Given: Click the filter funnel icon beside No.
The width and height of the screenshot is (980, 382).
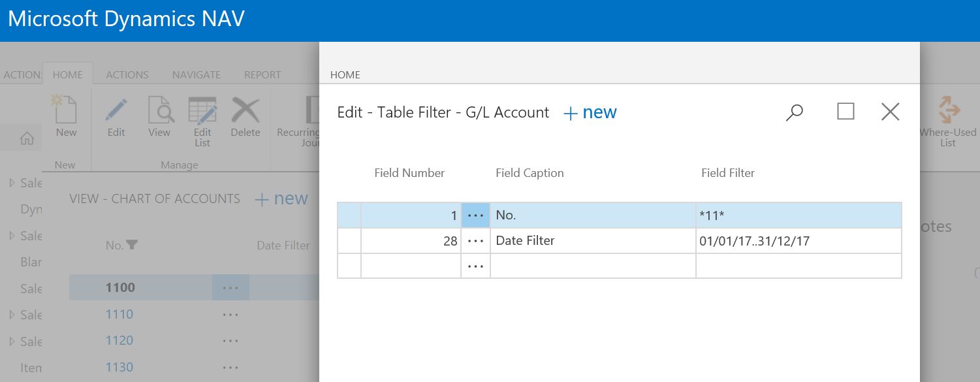Looking at the screenshot, I should coord(132,246).
